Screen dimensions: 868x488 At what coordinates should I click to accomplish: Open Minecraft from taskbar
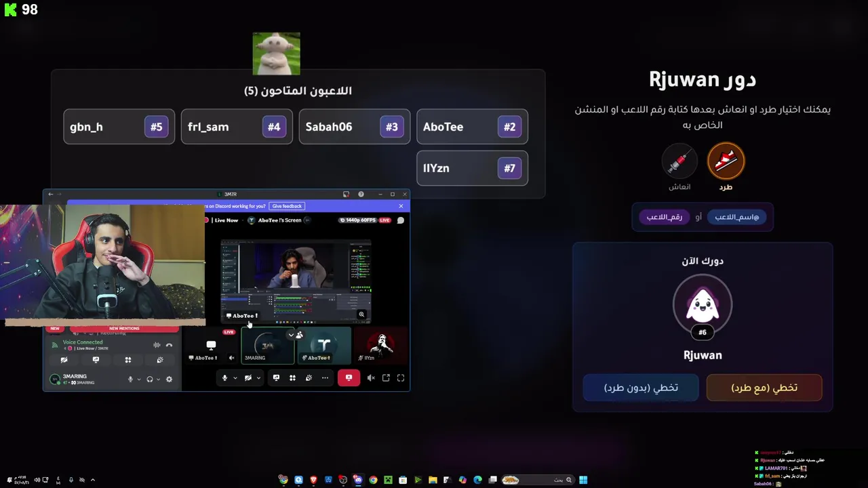pyautogui.click(x=388, y=480)
